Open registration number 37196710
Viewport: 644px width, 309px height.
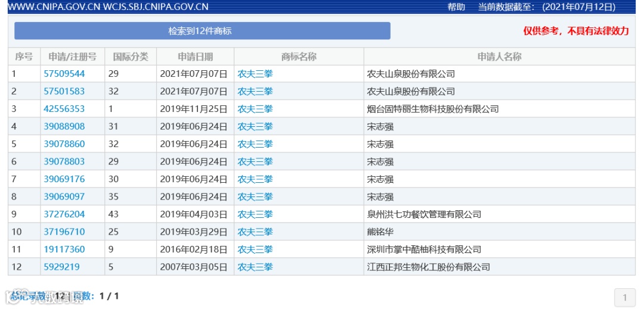(x=64, y=232)
